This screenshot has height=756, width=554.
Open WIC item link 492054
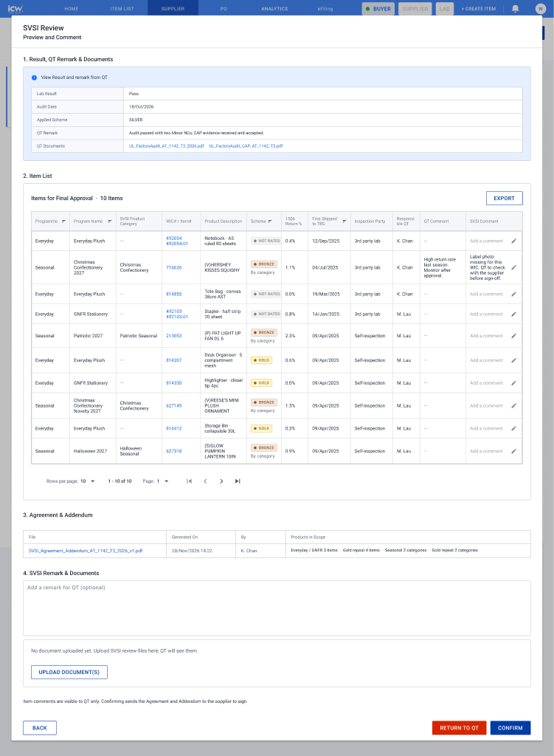point(174,238)
